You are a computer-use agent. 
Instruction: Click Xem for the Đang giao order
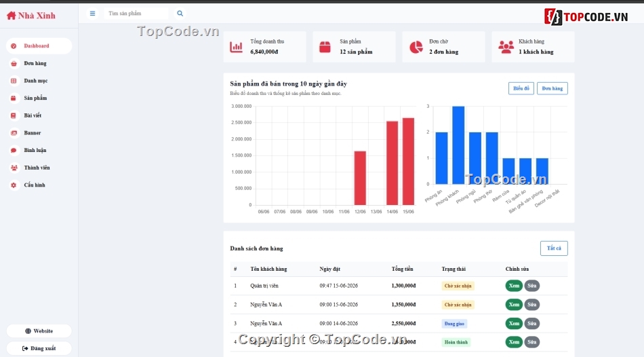click(514, 324)
